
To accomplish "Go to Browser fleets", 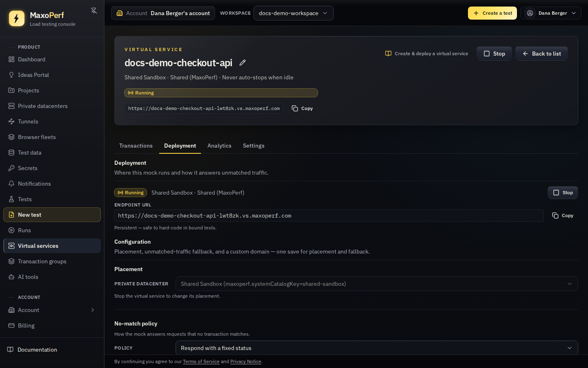I will pyautogui.click(x=52, y=137).
